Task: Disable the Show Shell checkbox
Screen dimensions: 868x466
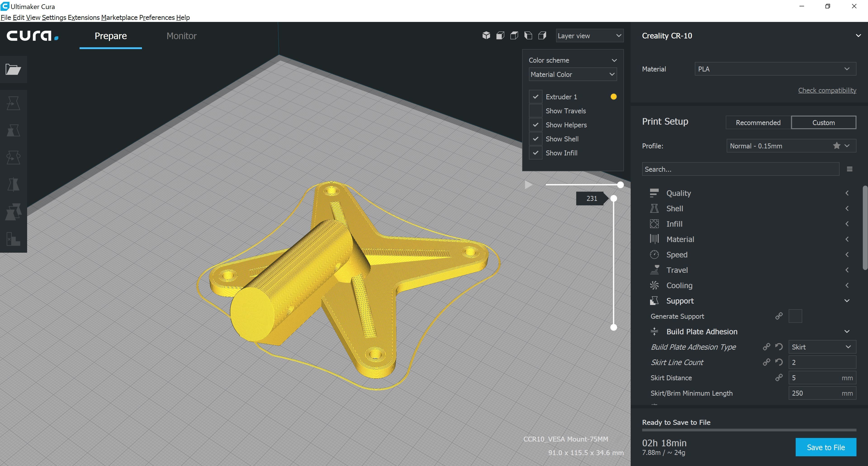Action: [535, 139]
